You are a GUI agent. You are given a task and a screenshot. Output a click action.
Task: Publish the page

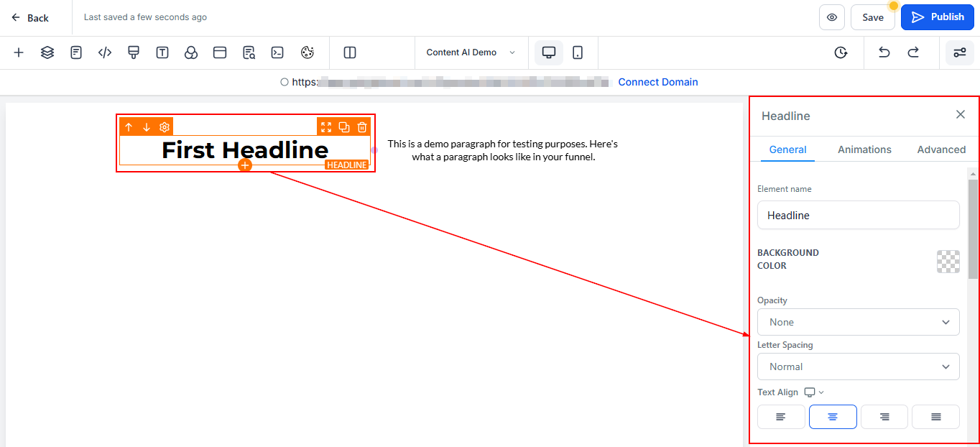[938, 17]
